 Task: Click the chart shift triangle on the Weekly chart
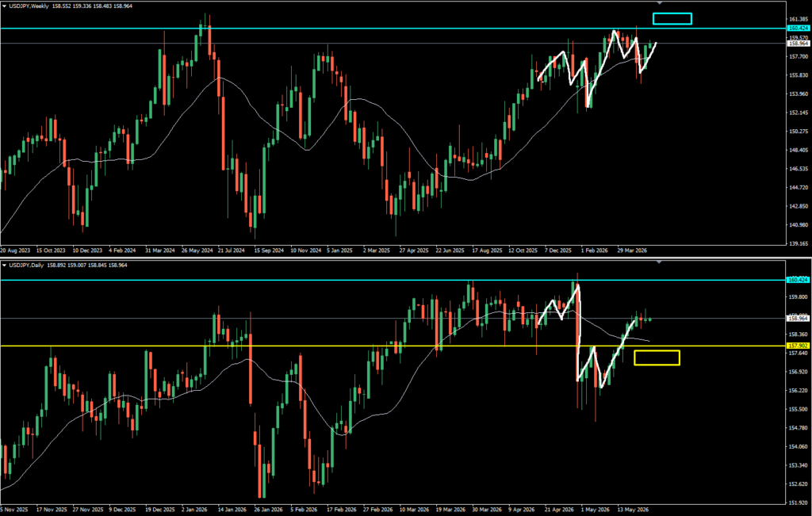[x=659, y=3]
